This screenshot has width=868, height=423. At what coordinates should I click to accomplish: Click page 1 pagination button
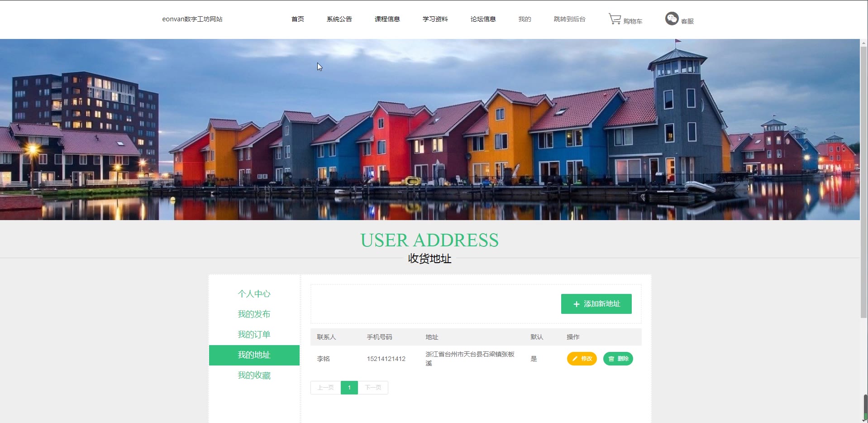(x=349, y=388)
